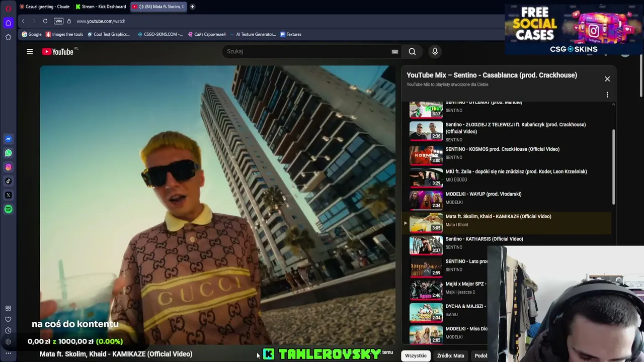Open the bookmarks star in Opera sidebar
Screen dimensions: 644x362
8,37
